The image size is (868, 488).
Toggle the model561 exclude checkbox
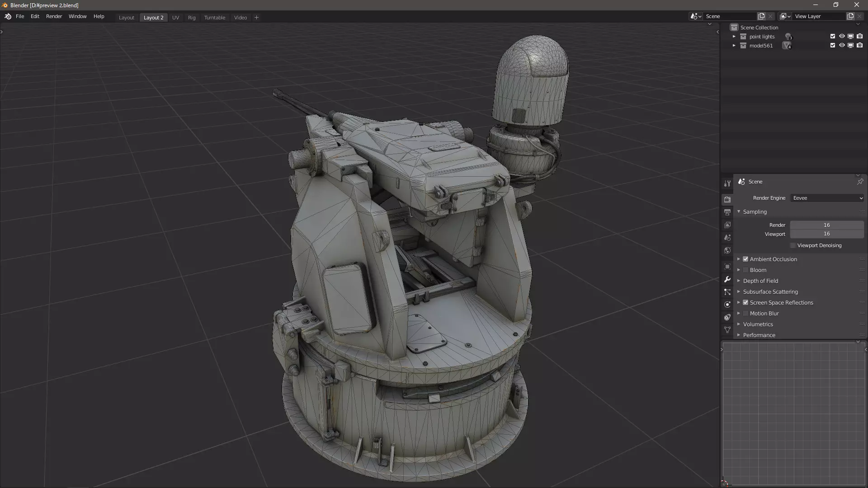(833, 45)
